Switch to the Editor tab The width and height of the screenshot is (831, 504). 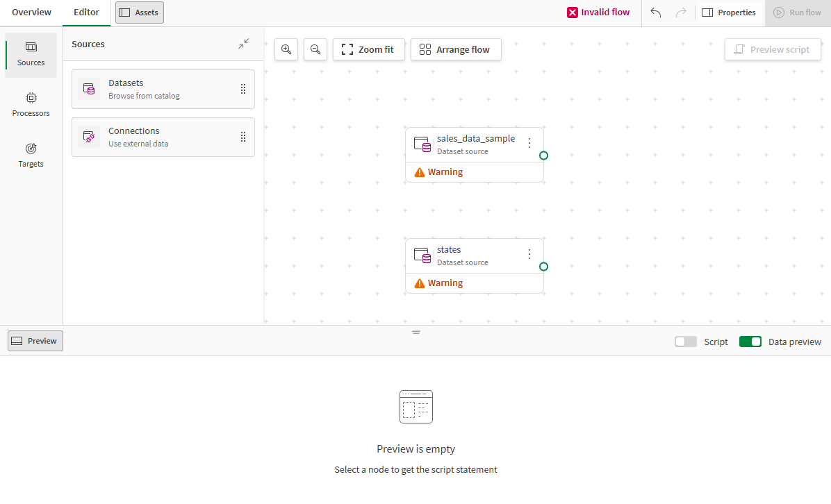(86, 12)
